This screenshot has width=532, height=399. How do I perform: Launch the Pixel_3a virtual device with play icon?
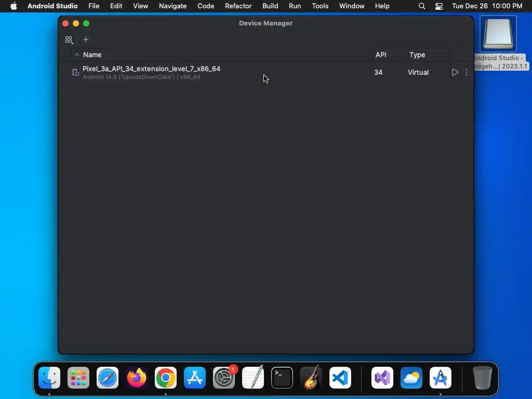[x=455, y=72]
